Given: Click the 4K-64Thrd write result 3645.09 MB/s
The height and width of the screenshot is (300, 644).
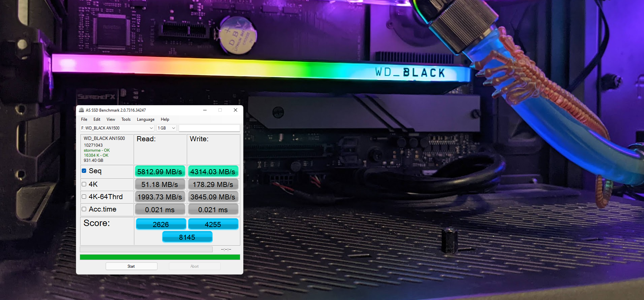Looking at the screenshot, I should pos(213,197).
